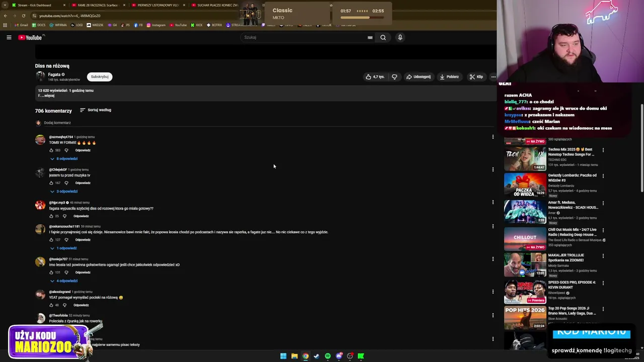Image resolution: width=644 pixels, height=362 pixels.
Task: Open options for the @Theofobiia comment
Action: tap(493, 315)
